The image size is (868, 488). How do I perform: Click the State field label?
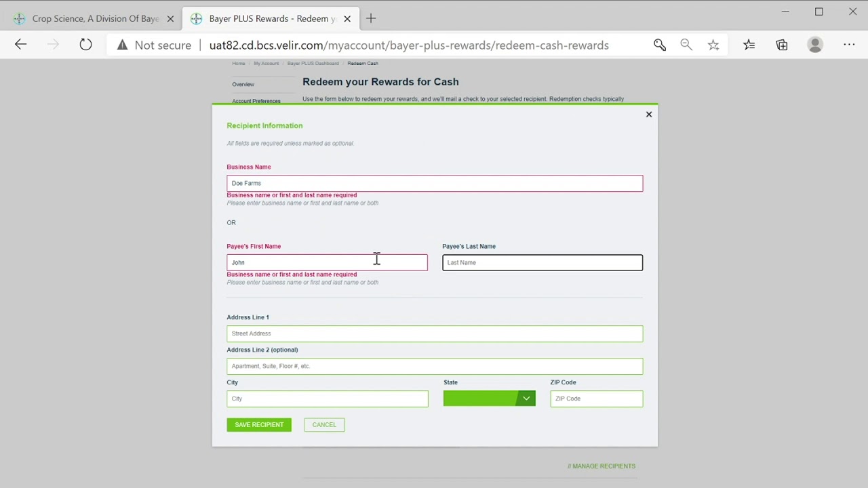point(450,382)
